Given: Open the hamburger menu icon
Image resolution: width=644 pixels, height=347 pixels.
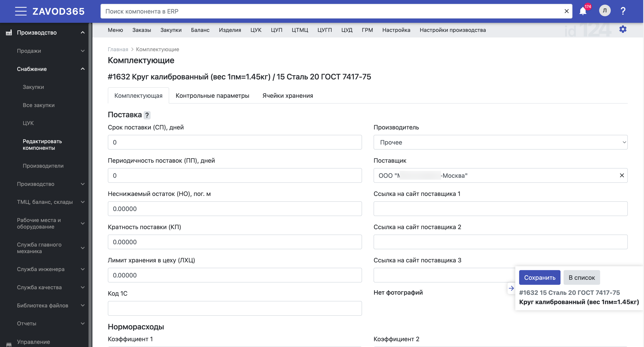Looking at the screenshot, I should (x=20, y=11).
